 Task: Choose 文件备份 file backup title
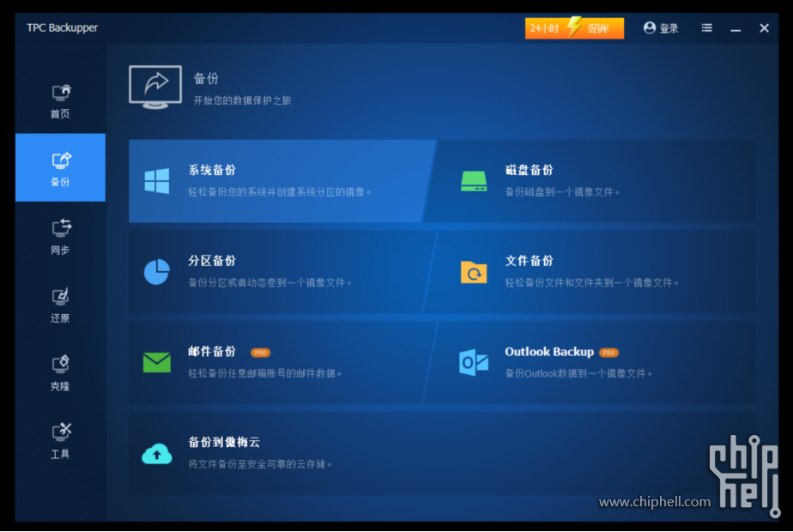[x=529, y=261]
